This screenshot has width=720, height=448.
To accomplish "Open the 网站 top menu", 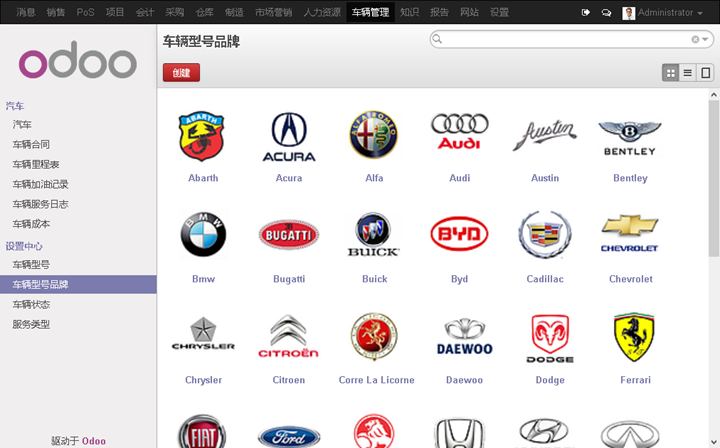I will (x=469, y=12).
